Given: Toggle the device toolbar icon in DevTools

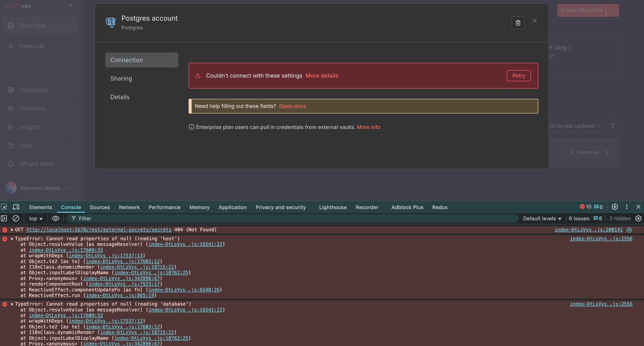Looking at the screenshot, I should click(16, 207).
